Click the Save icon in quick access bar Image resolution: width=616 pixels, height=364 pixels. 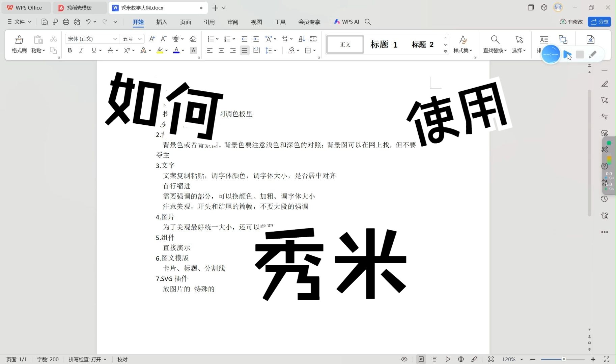pos(44,22)
